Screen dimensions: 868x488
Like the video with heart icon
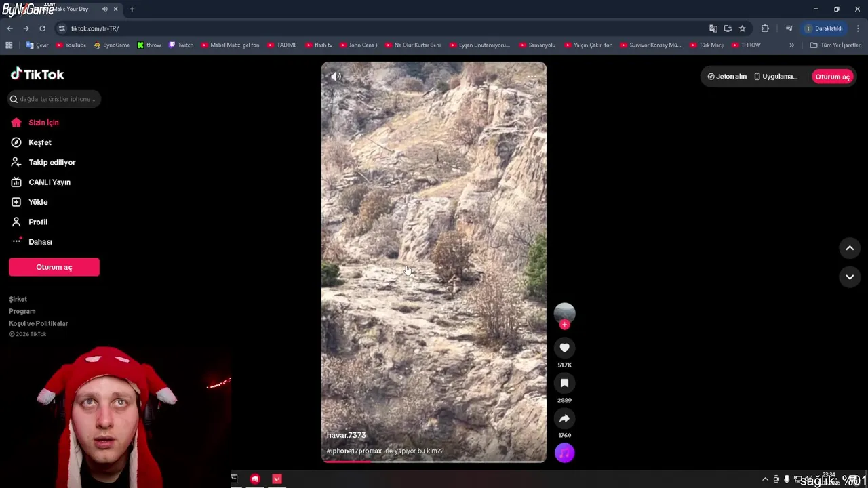coord(564,348)
